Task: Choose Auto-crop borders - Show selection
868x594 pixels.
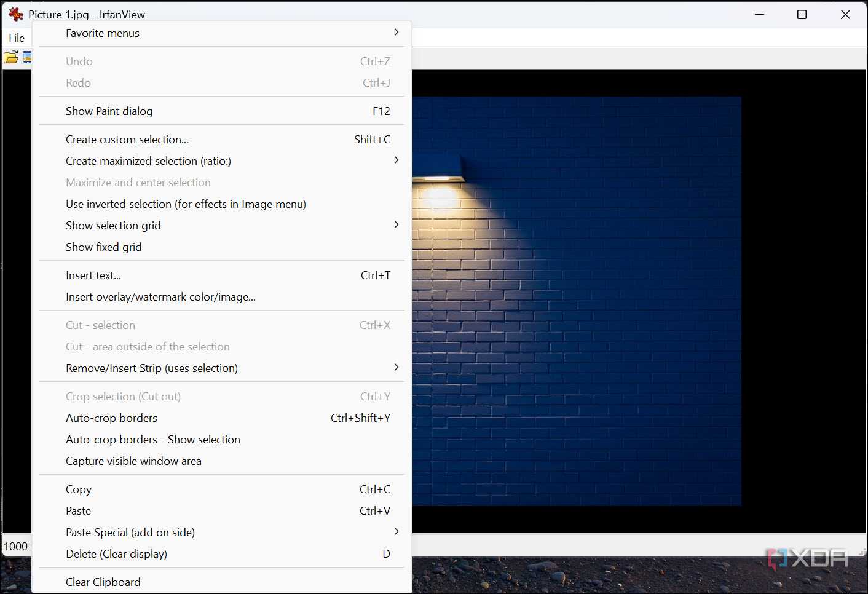Action: point(222,440)
